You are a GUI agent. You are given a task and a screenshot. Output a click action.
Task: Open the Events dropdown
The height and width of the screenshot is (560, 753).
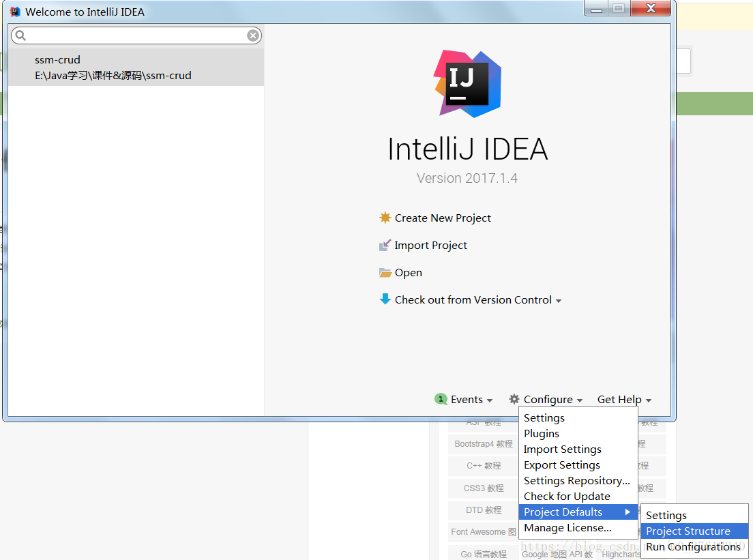(x=471, y=400)
